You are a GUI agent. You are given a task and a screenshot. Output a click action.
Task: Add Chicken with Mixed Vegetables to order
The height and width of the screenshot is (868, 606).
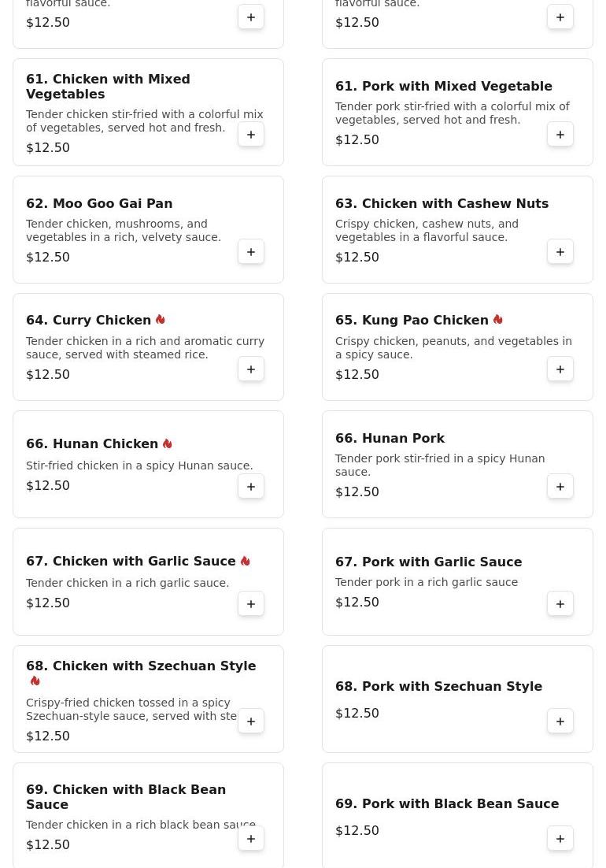[251, 135]
